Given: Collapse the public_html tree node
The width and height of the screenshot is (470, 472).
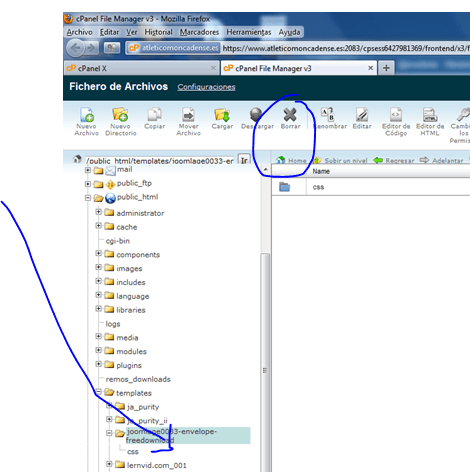Looking at the screenshot, I should point(88,198).
